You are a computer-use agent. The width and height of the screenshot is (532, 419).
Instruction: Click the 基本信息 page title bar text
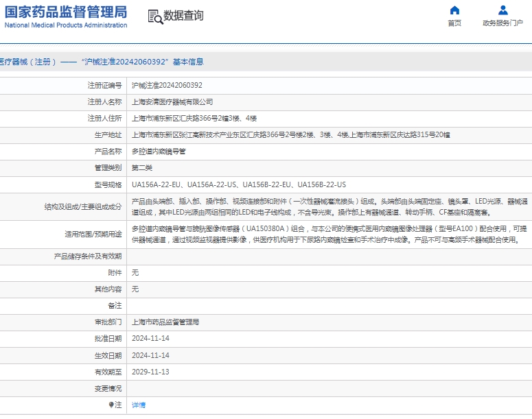click(188, 62)
